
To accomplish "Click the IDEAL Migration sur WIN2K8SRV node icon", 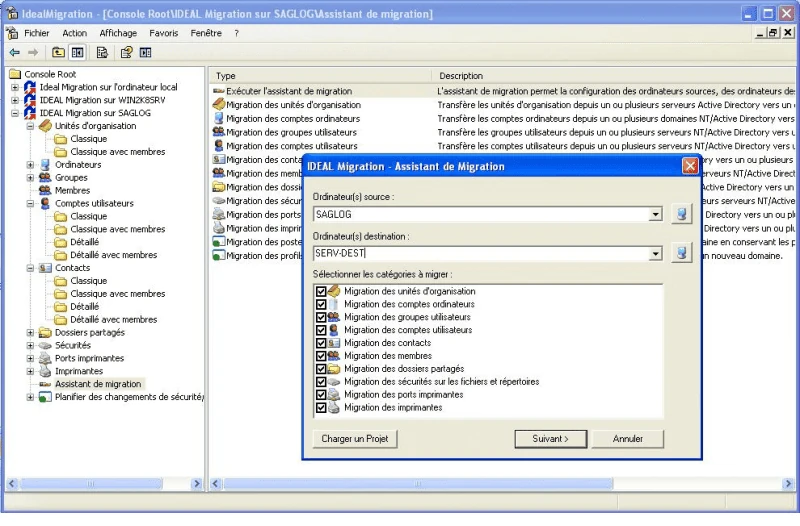I will (30, 100).
